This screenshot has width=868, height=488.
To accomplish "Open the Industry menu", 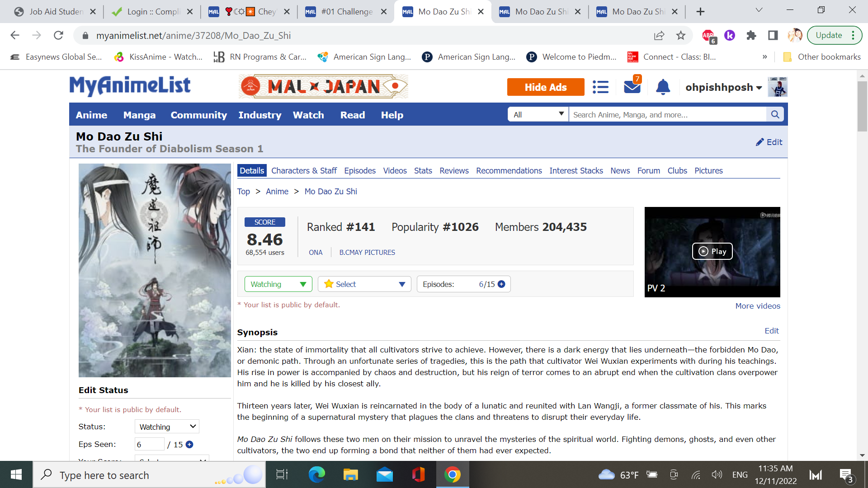I will click(259, 115).
